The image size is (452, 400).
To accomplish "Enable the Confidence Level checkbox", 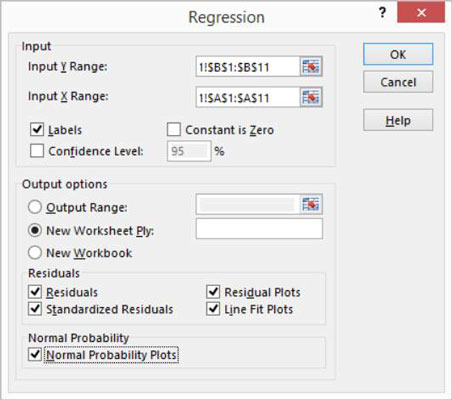I will [37, 151].
